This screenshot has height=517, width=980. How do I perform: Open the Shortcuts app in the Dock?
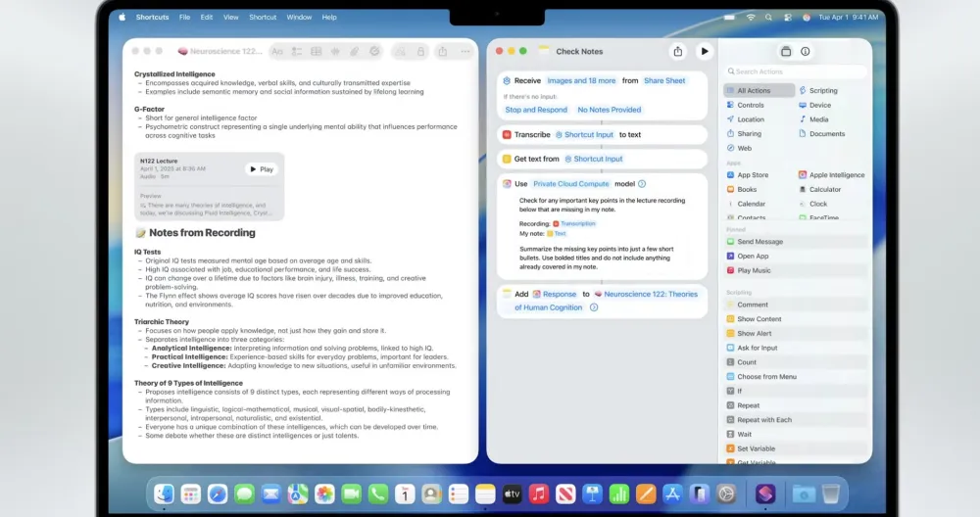pos(765,494)
